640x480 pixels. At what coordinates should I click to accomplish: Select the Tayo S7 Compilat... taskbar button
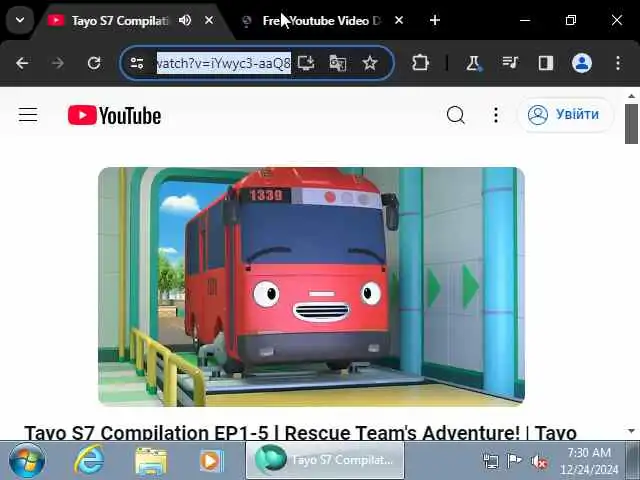(325, 460)
